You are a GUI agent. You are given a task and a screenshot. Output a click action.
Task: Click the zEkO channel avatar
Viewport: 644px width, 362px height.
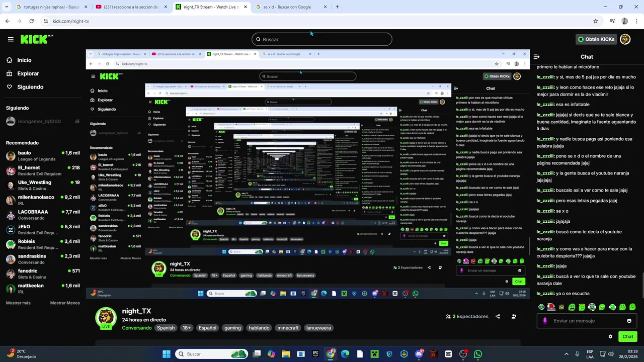11,230
